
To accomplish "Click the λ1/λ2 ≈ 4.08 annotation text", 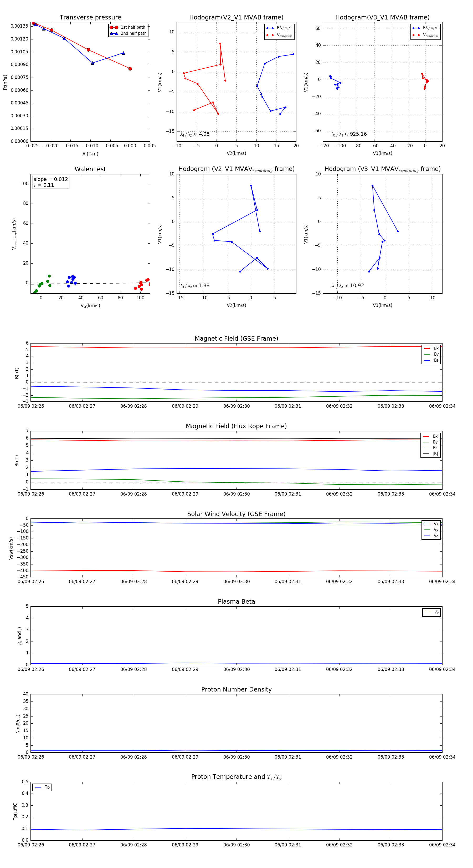I will pos(194,134).
